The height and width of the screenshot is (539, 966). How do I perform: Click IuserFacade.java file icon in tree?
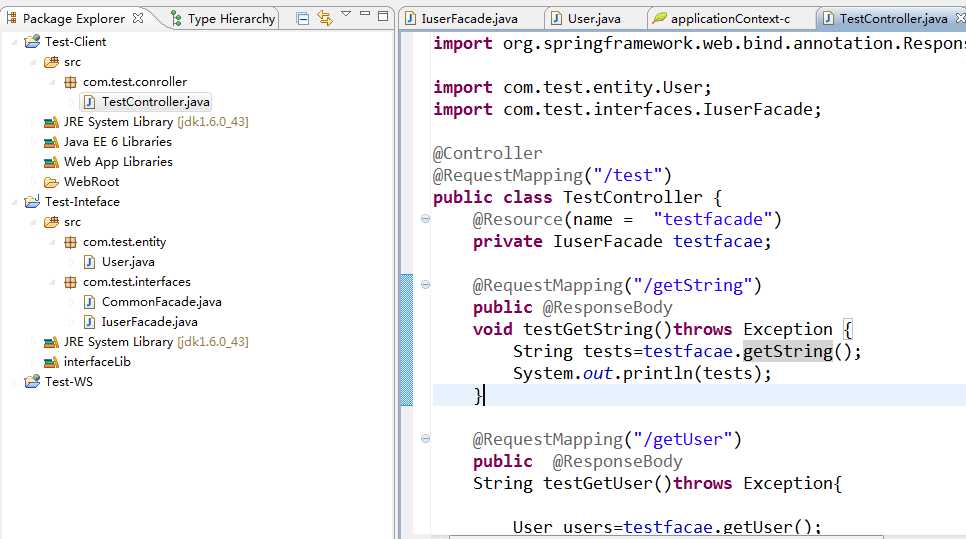pos(89,322)
